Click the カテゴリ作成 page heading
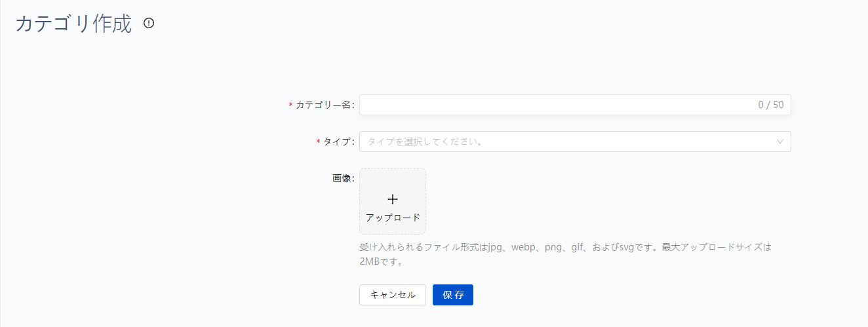Viewport: 868px width, 327px height. pos(73,24)
